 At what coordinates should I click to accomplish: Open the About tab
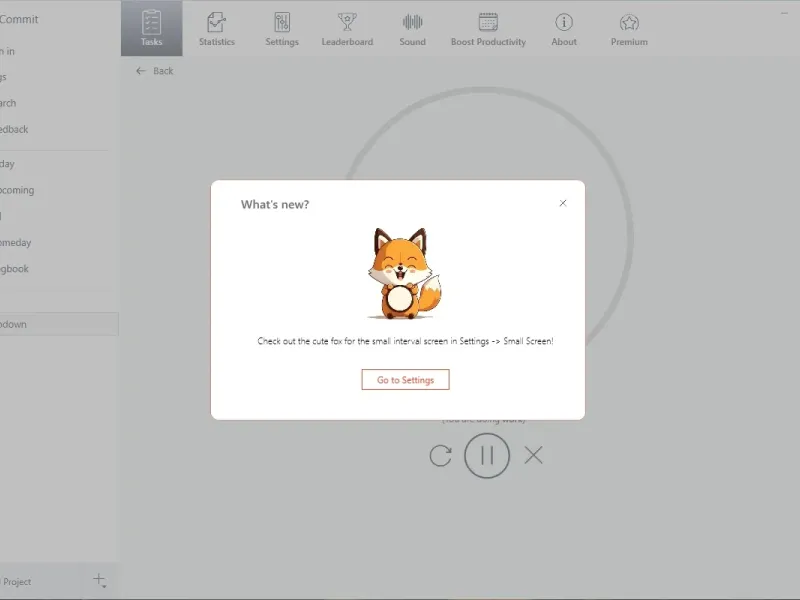(x=564, y=28)
